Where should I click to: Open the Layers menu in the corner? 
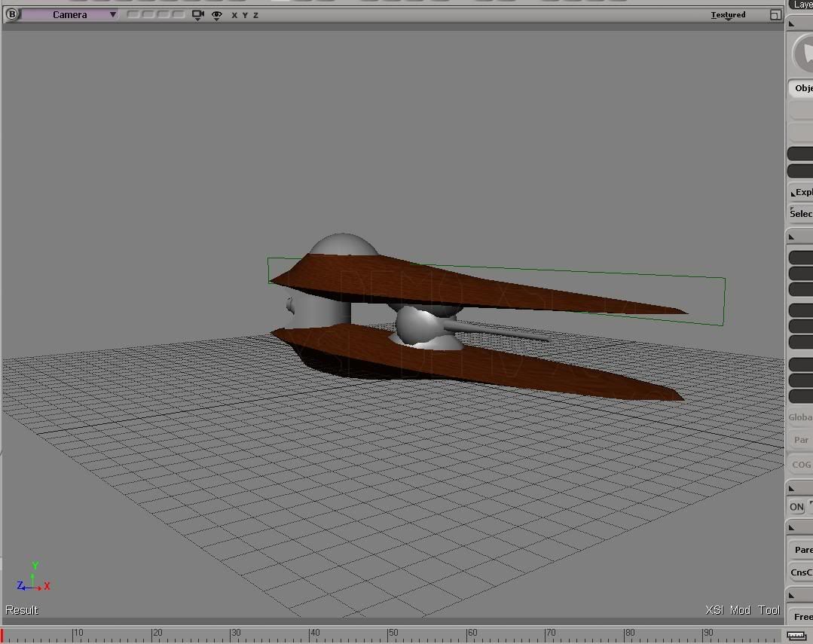pos(802,5)
